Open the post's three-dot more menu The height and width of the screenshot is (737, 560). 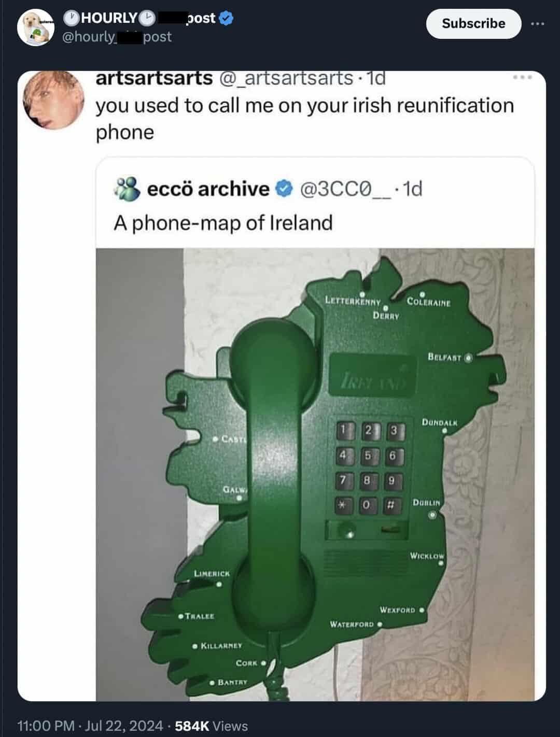point(538,24)
